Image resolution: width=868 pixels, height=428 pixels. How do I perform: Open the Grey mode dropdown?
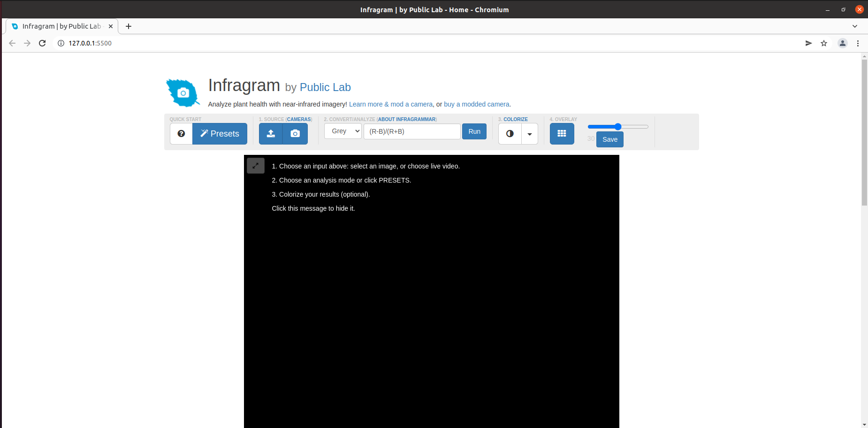point(343,131)
